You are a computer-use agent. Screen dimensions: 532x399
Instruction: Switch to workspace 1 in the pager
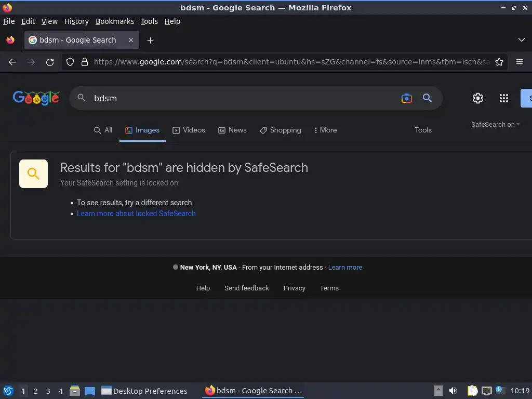click(23, 391)
